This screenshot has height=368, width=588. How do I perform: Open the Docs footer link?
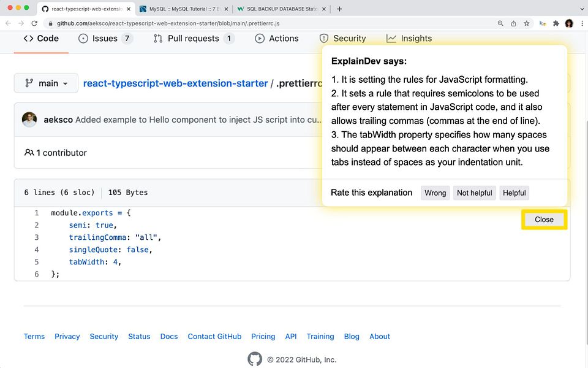click(x=169, y=337)
